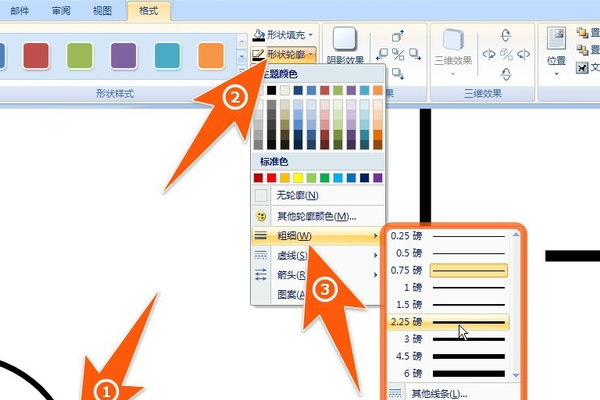Select 6 磅 line weight

(448, 373)
